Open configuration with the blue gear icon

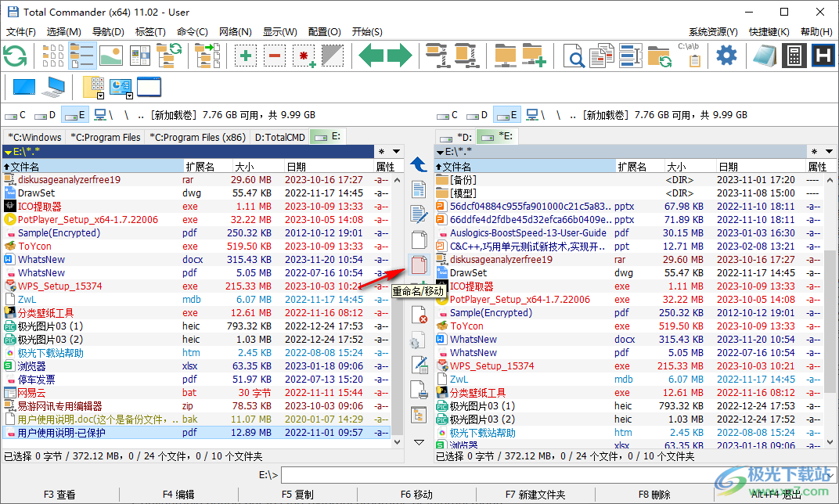tap(726, 56)
